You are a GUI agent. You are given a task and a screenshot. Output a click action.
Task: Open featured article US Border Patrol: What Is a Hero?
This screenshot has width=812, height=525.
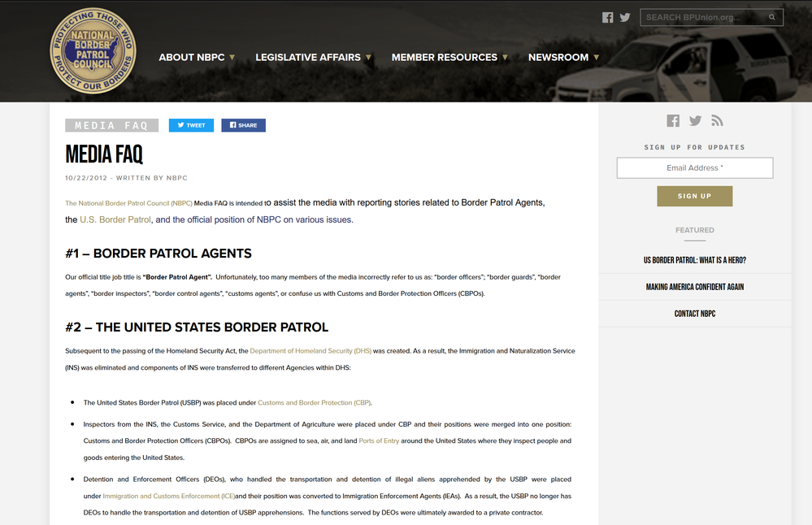point(694,260)
